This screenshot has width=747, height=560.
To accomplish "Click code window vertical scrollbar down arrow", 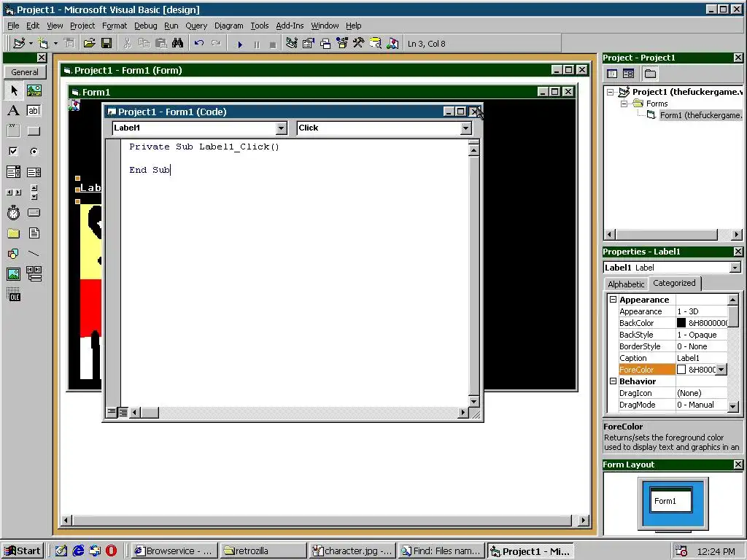I will (x=473, y=402).
